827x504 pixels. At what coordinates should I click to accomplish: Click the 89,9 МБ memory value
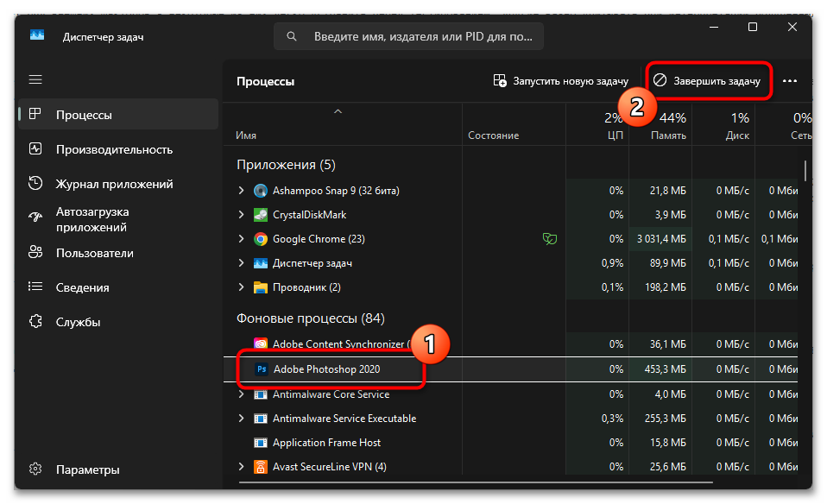coord(667,263)
